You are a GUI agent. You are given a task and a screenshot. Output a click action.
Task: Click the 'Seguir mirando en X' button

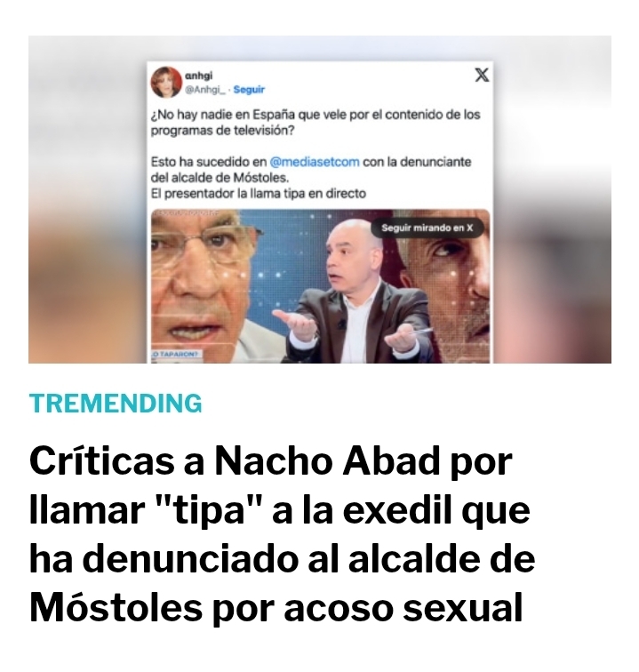point(427,228)
